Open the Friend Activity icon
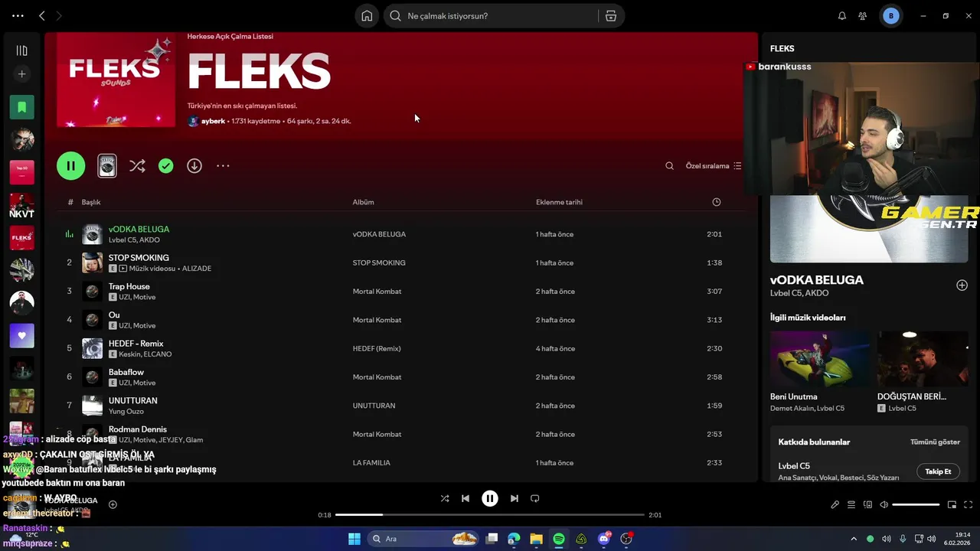The image size is (980, 551). (863, 15)
